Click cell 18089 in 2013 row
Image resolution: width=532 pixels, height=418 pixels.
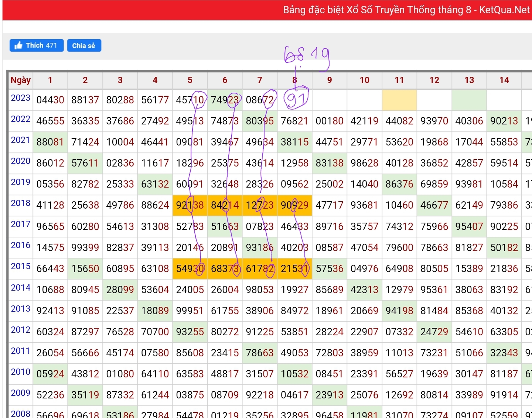155,311
